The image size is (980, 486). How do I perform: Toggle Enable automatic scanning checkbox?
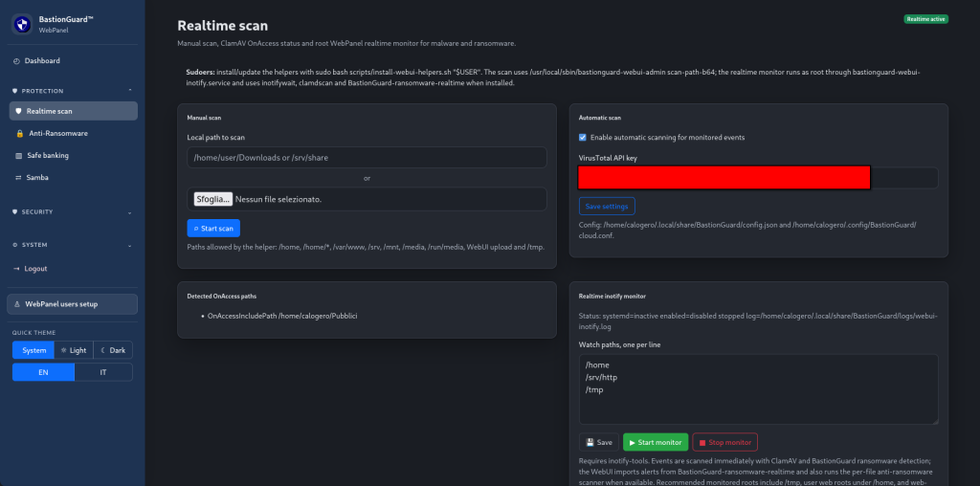pyautogui.click(x=583, y=138)
